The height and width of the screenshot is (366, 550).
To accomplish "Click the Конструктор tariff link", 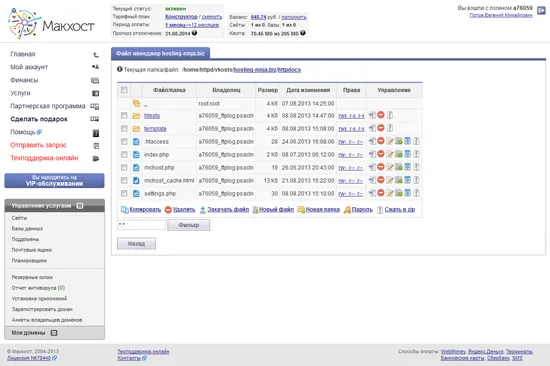I will click(181, 16).
